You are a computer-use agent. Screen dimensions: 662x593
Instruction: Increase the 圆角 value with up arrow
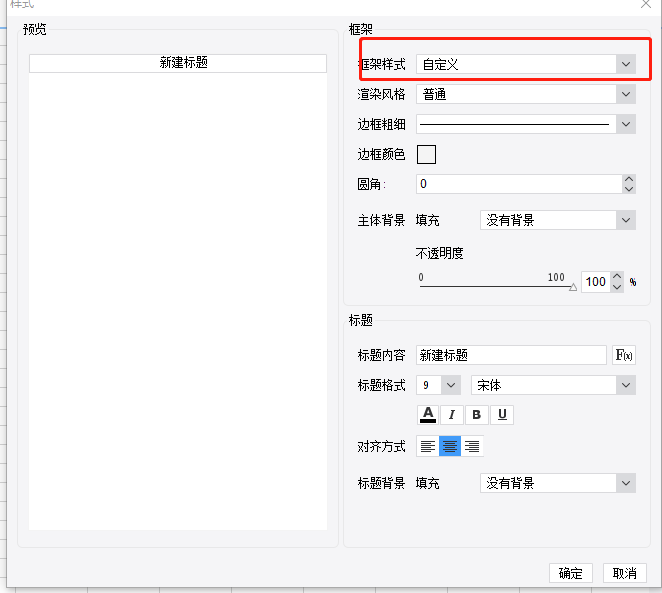629,179
